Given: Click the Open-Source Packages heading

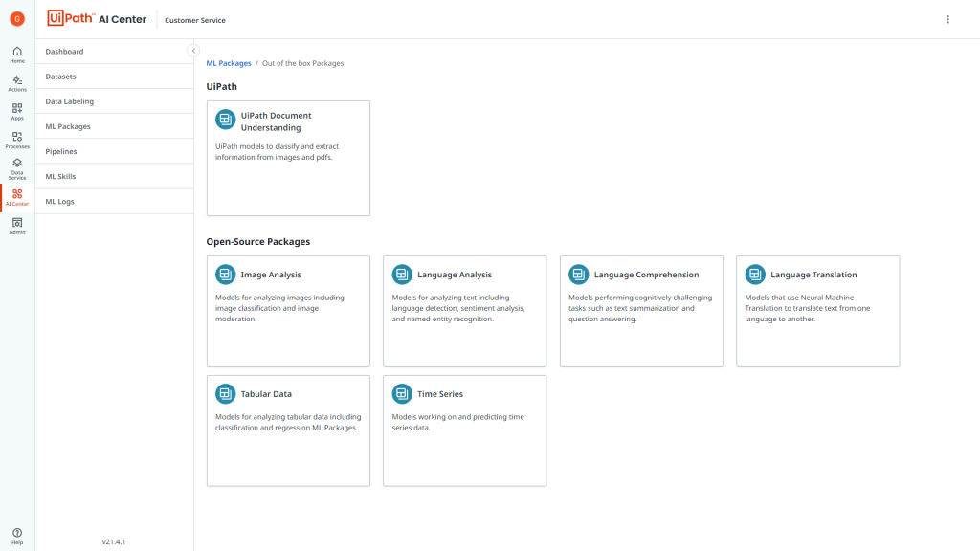Looking at the screenshot, I should [x=258, y=242].
